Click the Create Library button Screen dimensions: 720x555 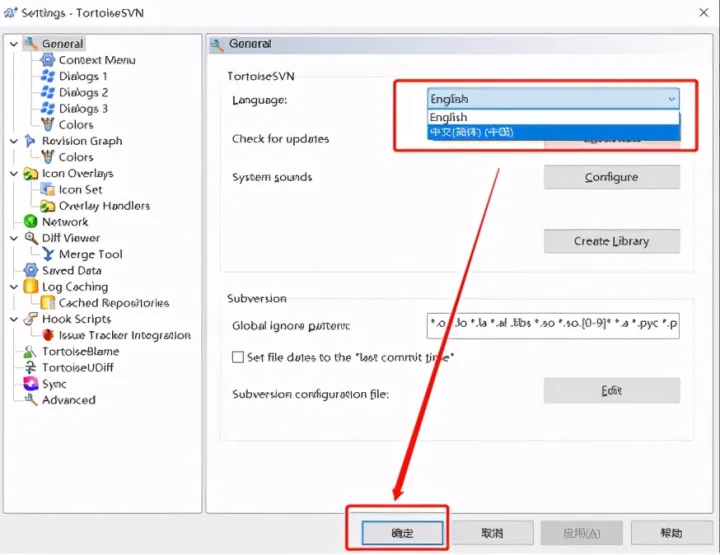click(611, 241)
